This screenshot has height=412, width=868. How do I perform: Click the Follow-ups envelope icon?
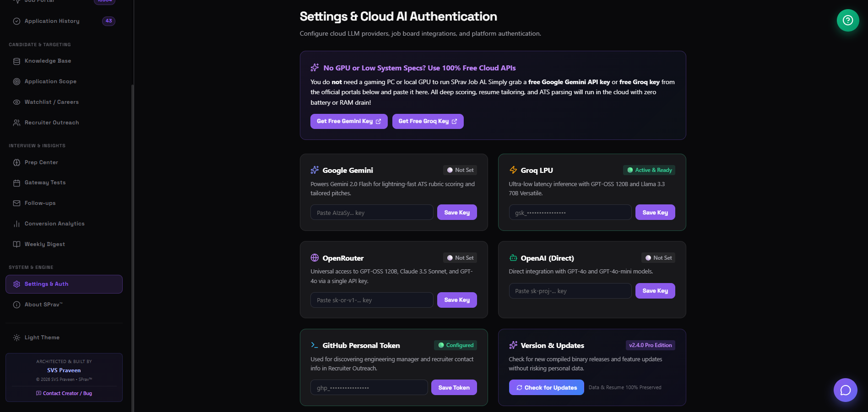click(x=16, y=203)
